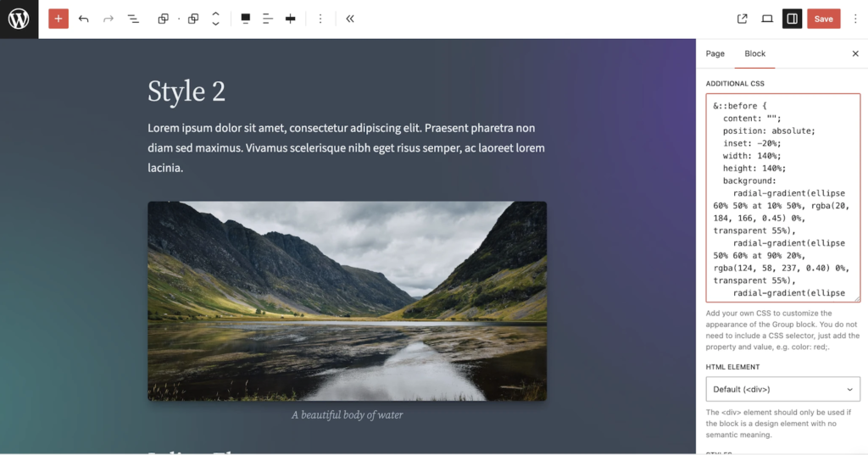Move block up with up chevron
Image resolution: width=868 pixels, height=455 pixels.
point(215,14)
